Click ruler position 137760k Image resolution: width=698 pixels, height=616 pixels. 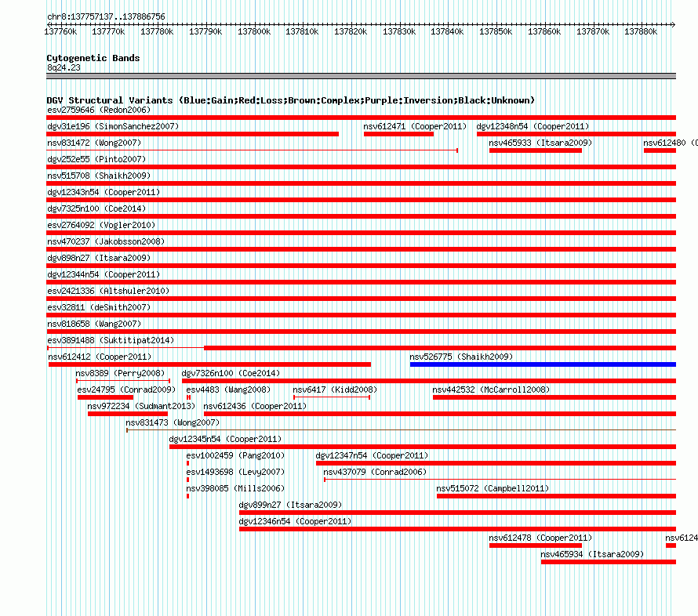point(60,31)
